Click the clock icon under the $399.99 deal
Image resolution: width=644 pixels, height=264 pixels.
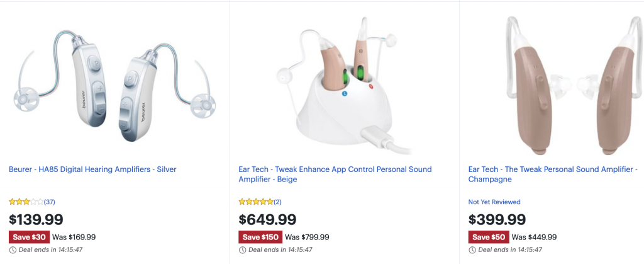[x=472, y=250]
